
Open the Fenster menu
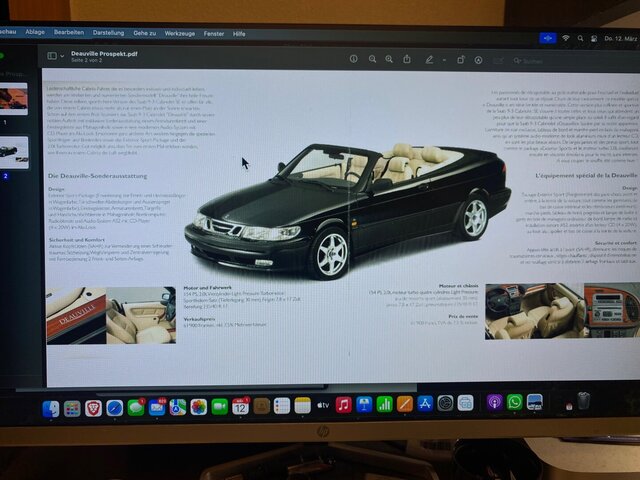click(214, 34)
